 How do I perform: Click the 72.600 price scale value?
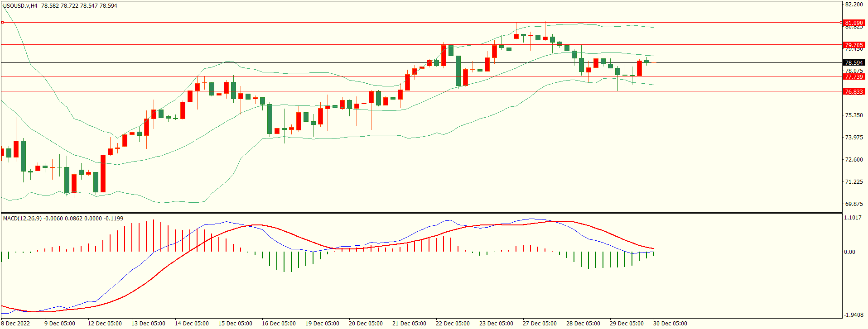tap(854, 160)
